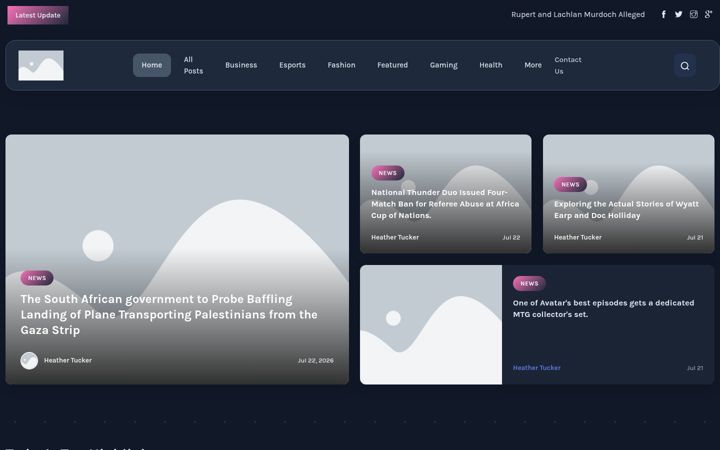Open the Health menu item
Image resolution: width=720 pixels, height=450 pixels.
[491, 65]
